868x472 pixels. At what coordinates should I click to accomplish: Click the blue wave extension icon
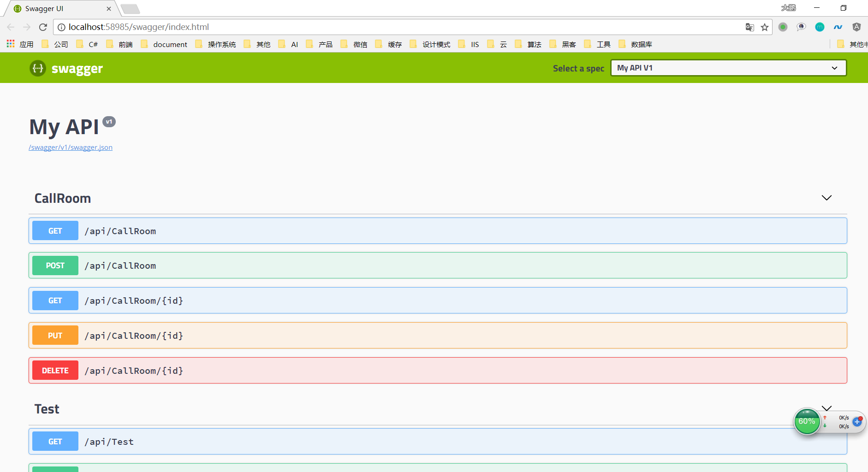pyautogui.click(x=838, y=27)
